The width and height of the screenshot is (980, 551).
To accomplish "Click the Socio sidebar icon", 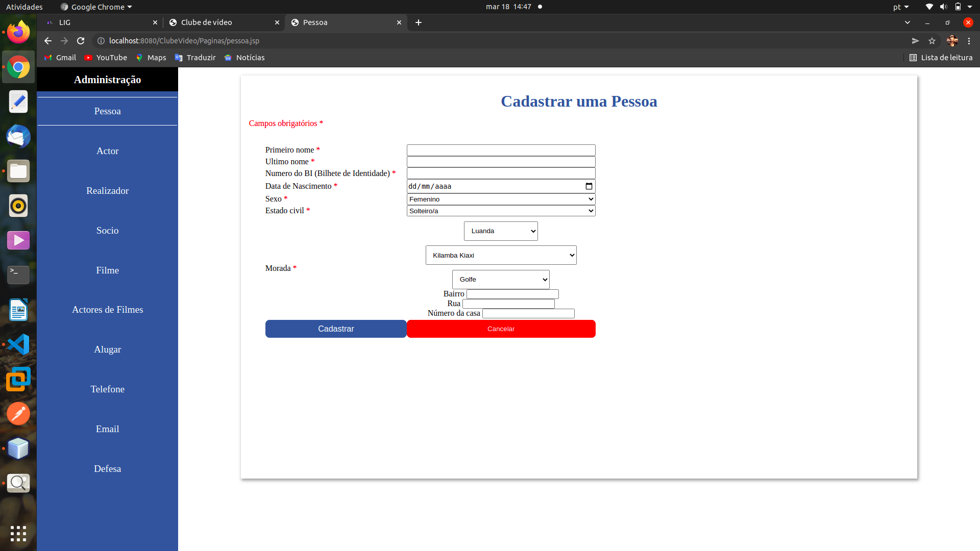I will [x=107, y=230].
